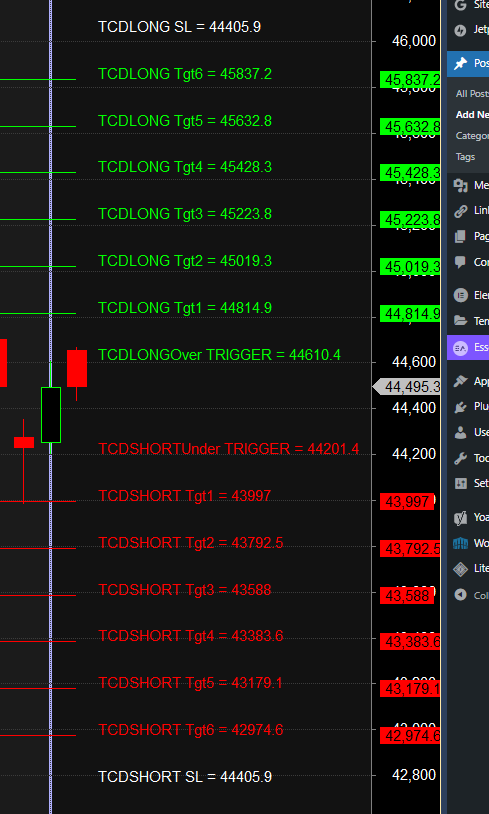Select the TCDSHORT Tgt5 = 43179.1 label
Viewport: 489px width, 814px height.
[x=191, y=683]
